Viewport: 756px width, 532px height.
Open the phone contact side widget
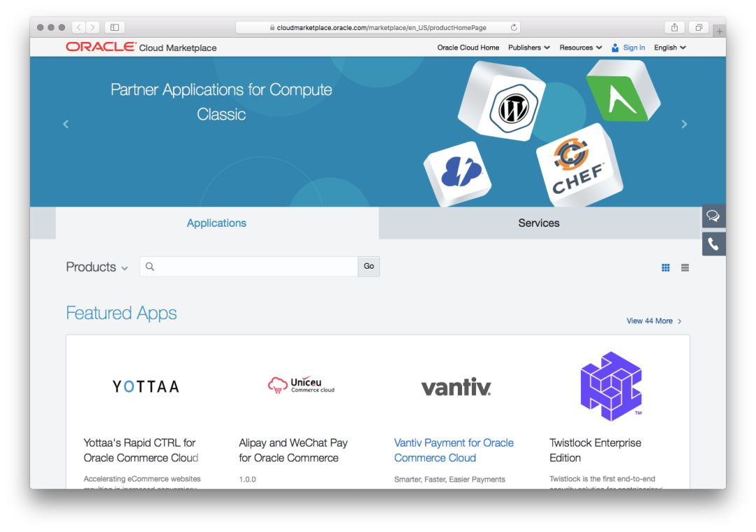click(713, 244)
